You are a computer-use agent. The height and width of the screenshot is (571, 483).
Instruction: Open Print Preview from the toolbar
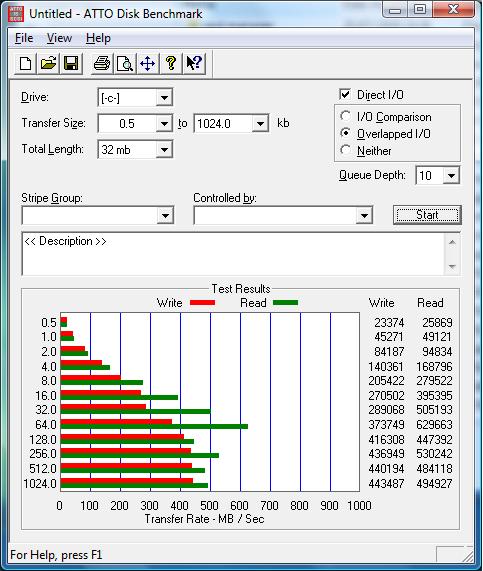pos(125,63)
